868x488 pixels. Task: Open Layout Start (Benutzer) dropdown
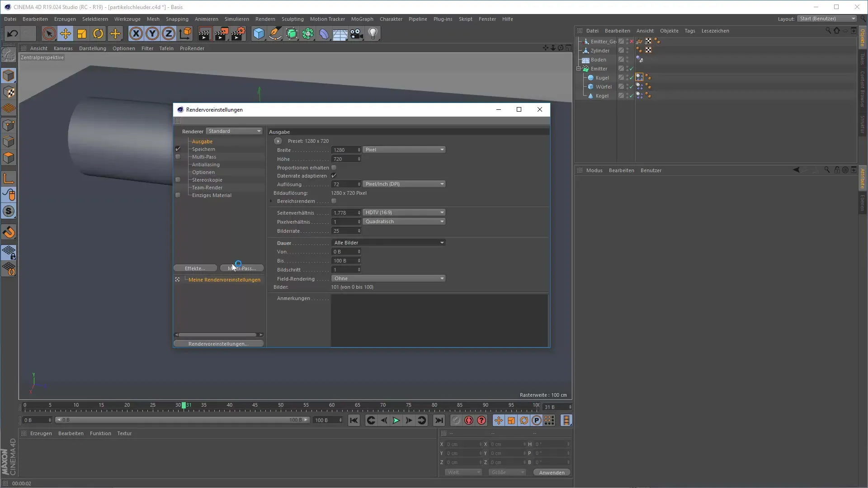tap(827, 19)
